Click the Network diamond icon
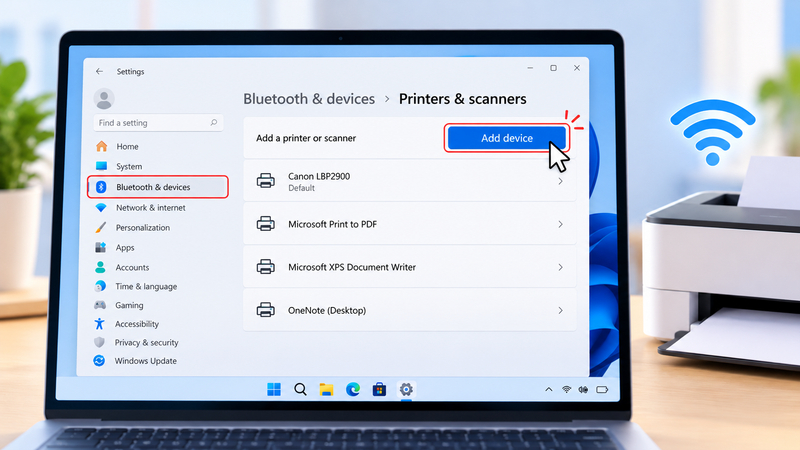The width and height of the screenshot is (800, 450). point(101,208)
